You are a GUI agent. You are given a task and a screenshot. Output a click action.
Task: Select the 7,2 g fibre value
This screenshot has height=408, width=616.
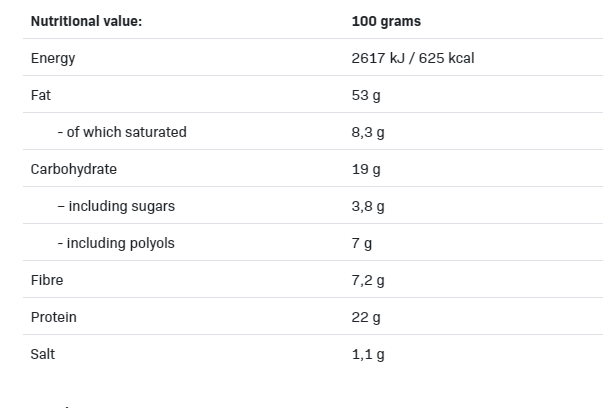[x=368, y=280]
